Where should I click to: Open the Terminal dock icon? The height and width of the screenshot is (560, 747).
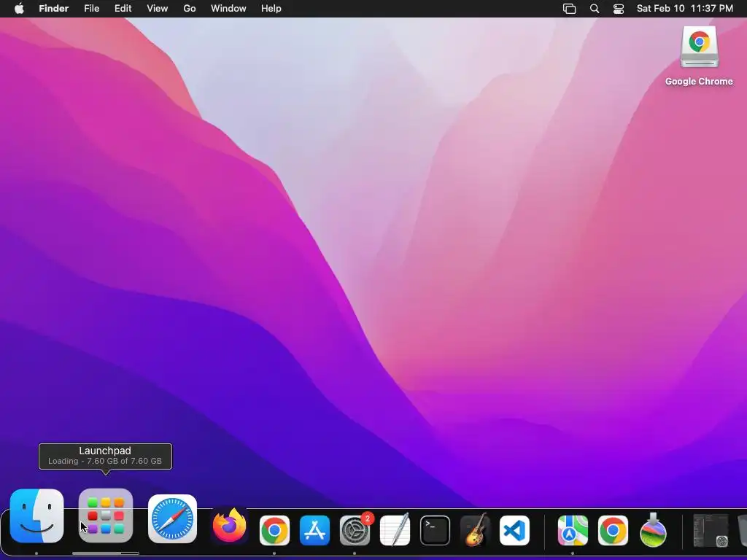click(x=435, y=530)
